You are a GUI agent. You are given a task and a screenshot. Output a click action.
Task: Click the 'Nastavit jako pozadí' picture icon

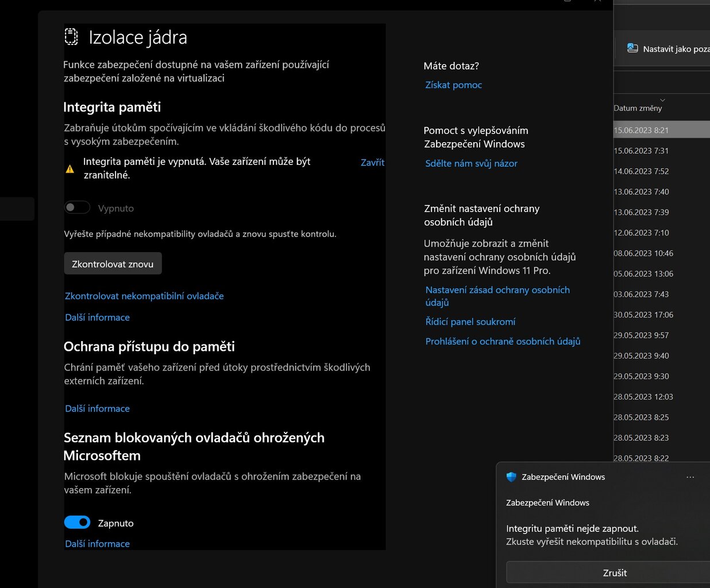coord(632,48)
